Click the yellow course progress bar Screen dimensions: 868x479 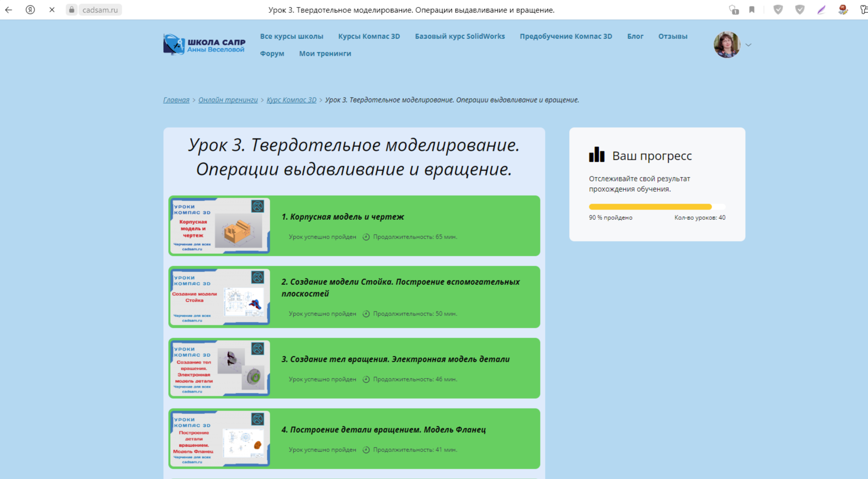click(657, 207)
